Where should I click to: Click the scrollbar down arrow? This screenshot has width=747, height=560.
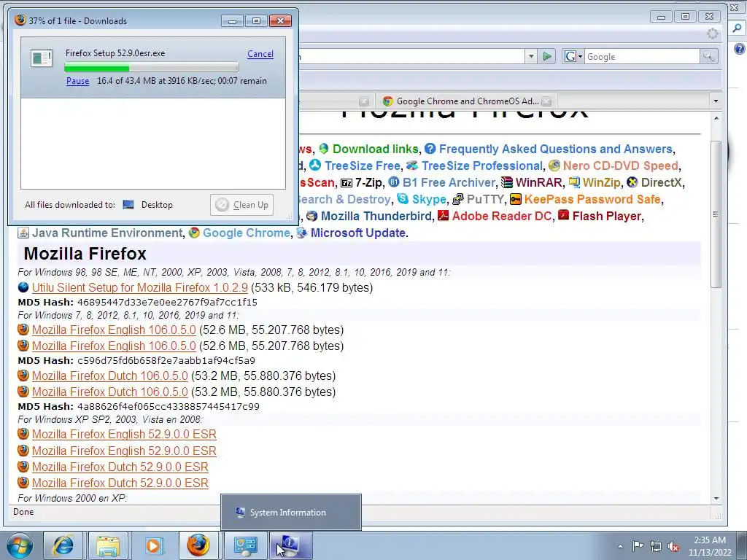pos(716,498)
